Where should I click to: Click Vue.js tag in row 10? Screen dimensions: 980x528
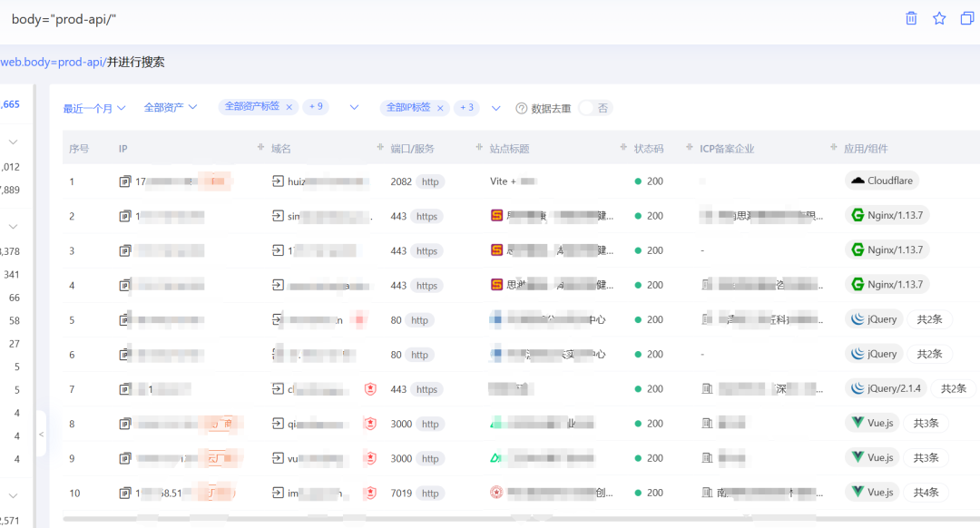872,493
